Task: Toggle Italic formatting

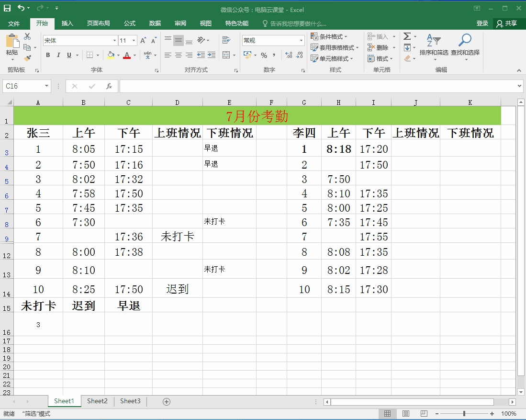Action: point(58,55)
